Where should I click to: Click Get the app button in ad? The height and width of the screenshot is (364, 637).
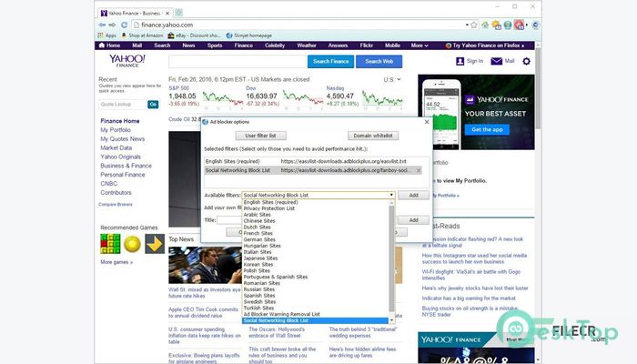487,129
